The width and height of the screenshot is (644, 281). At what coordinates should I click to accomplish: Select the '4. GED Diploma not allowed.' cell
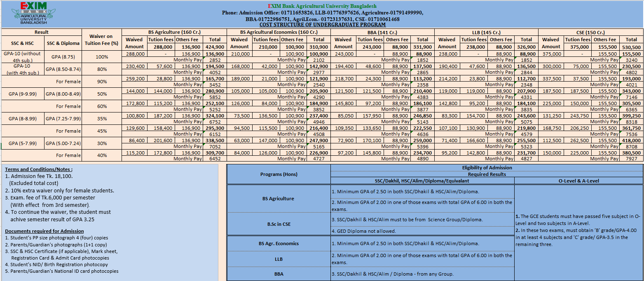point(422,231)
